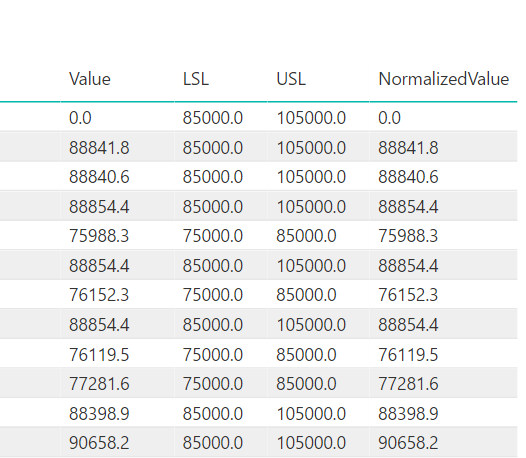Select the USL column header
This screenshot has height=458, width=526.
point(291,79)
